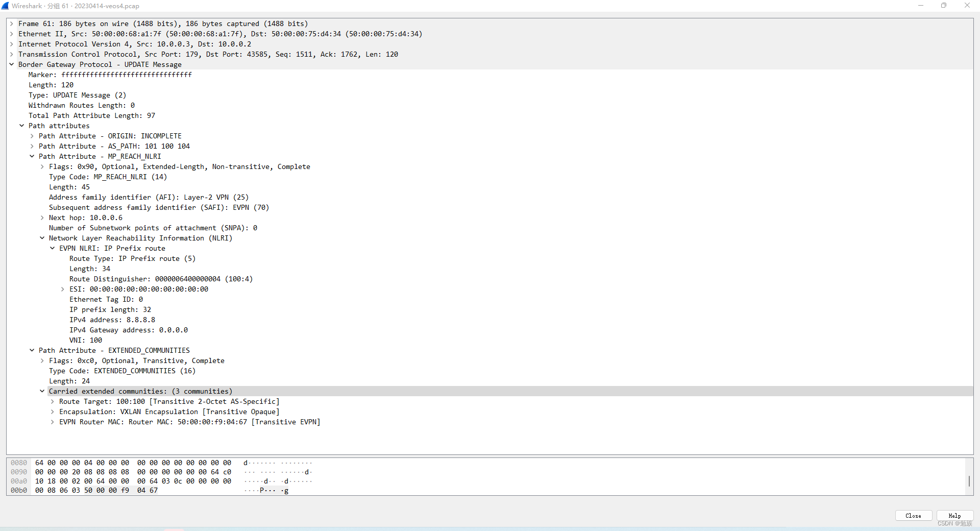Select Length: 24 row
Image resolution: width=980 pixels, height=531 pixels.
click(x=490, y=381)
